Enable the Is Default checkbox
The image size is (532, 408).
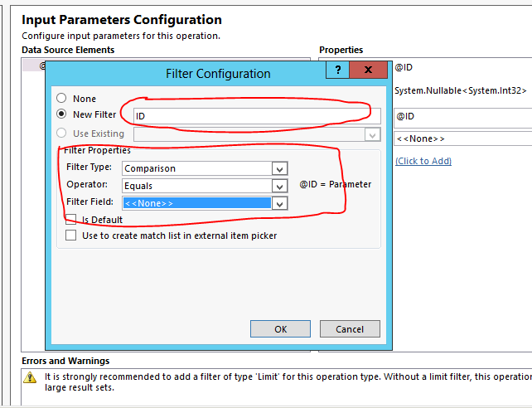71,220
